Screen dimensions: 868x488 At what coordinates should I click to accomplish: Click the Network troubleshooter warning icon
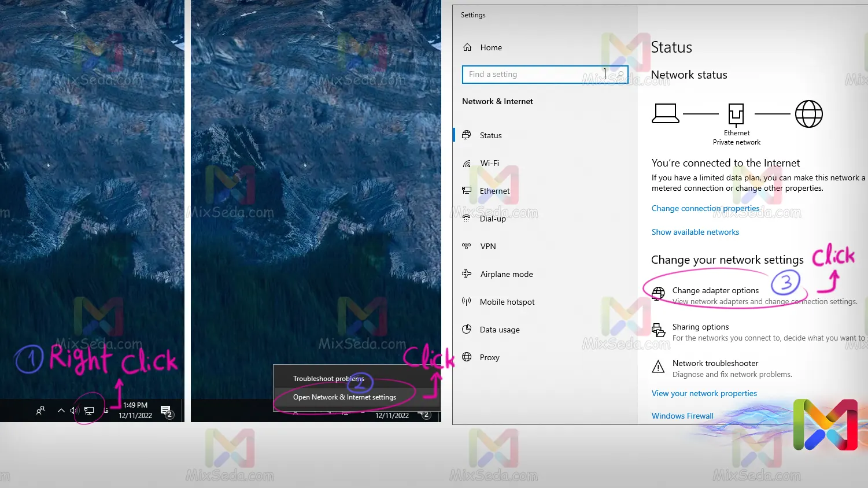[658, 367]
